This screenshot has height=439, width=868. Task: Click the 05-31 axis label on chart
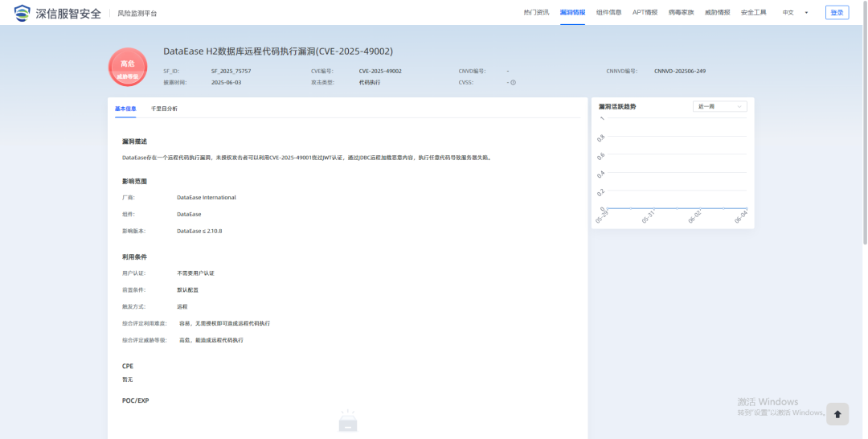pyautogui.click(x=649, y=216)
